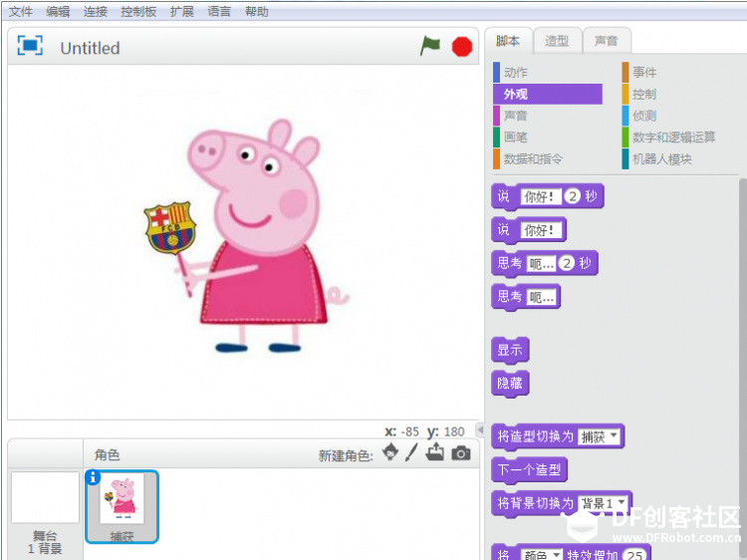Click the 下一个造型 block
Viewport: 747px width, 560px height.
point(529,470)
